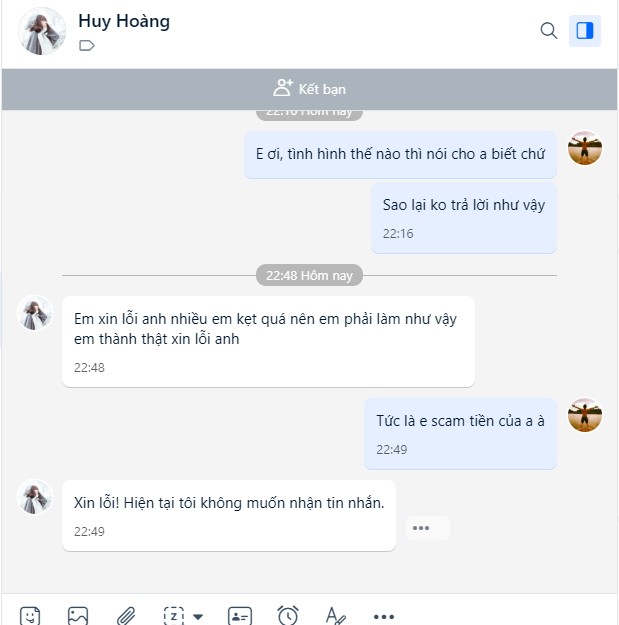Show more toolbar options with the ellipsis
The image size is (619, 625).
tap(384, 617)
